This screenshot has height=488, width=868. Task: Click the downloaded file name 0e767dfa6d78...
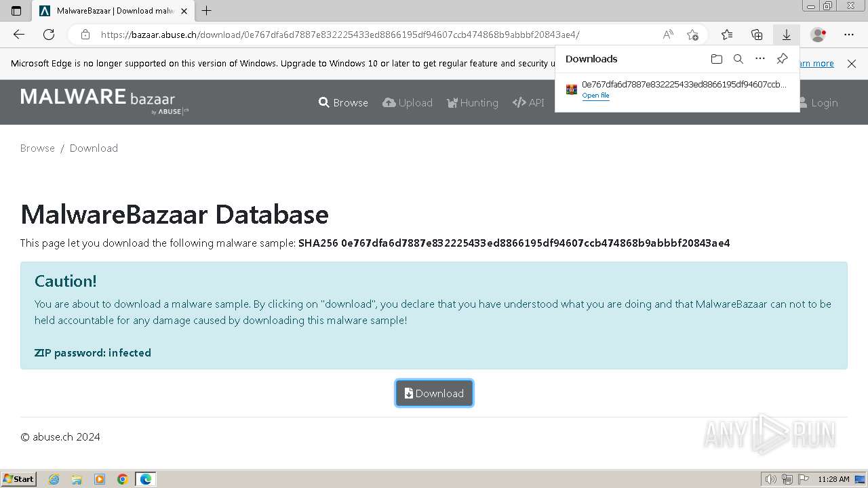coord(684,85)
